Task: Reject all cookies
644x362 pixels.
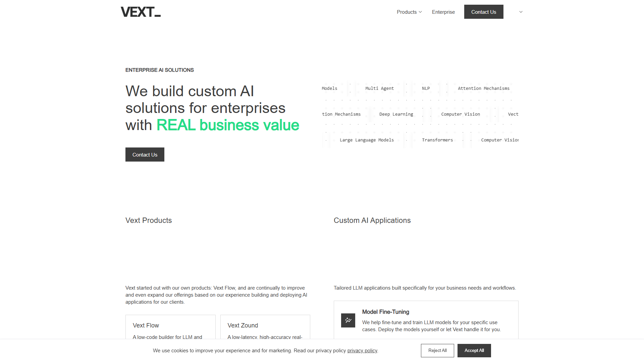Action: click(x=437, y=351)
